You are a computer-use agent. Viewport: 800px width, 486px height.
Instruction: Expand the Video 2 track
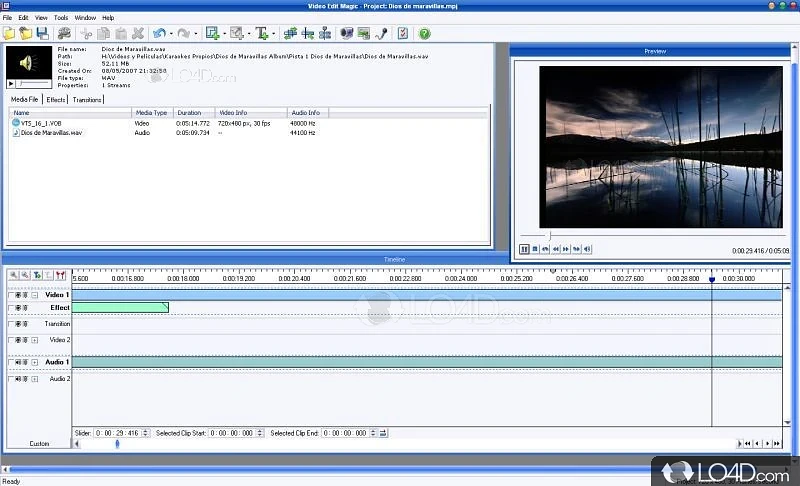(x=35, y=340)
